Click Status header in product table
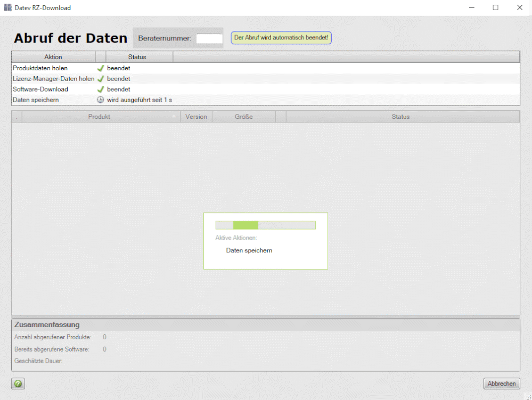This screenshot has width=532, height=400. point(403,117)
